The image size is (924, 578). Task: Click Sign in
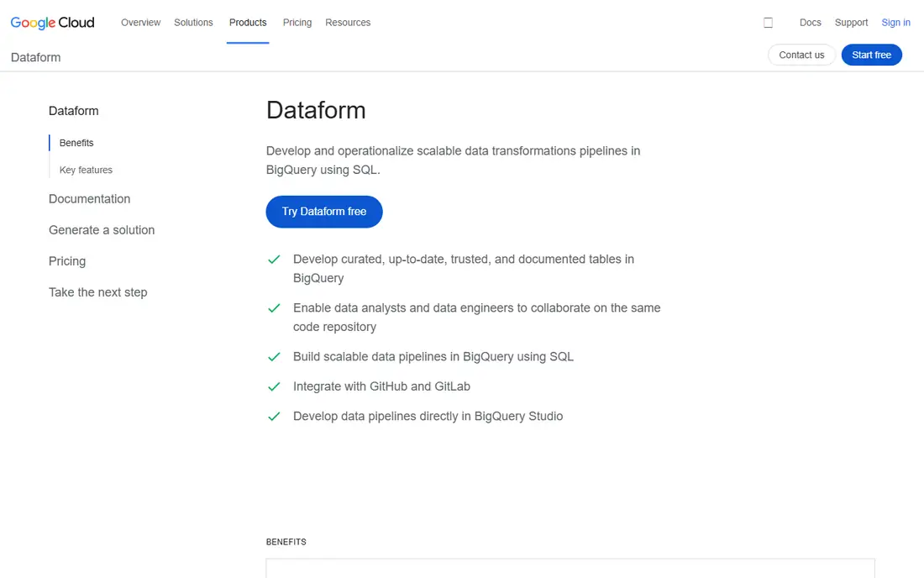[x=895, y=23]
